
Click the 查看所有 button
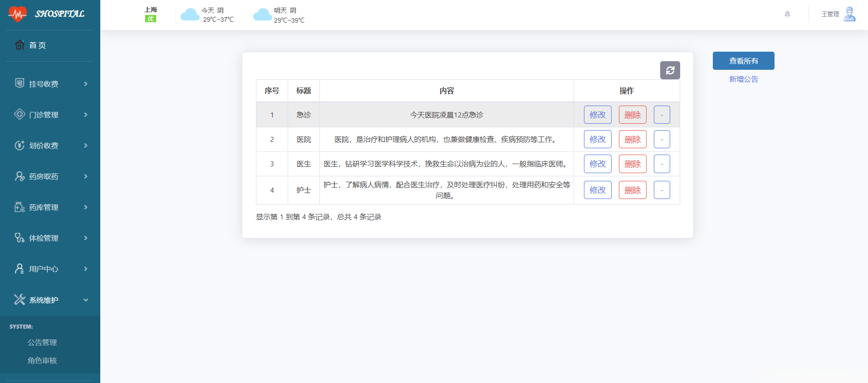point(743,61)
